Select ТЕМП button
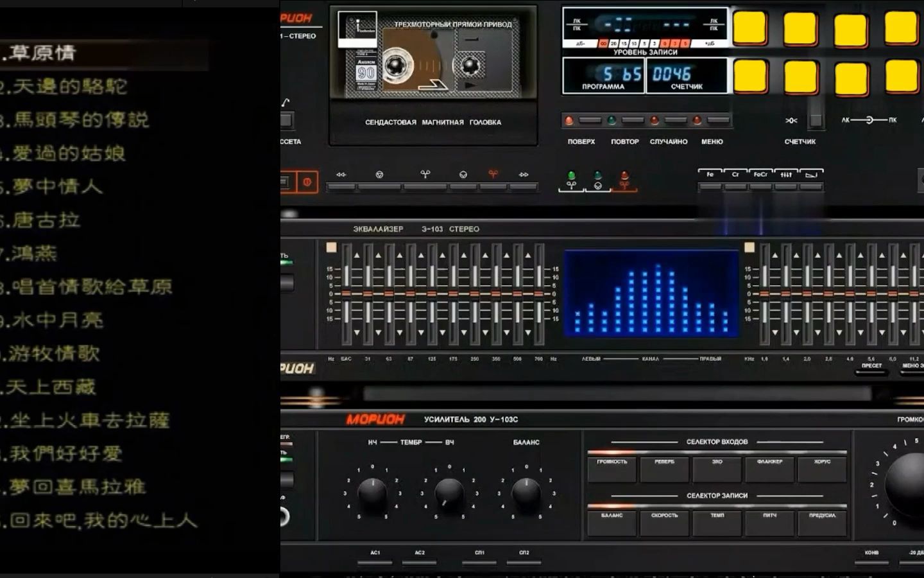Image resolution: width=924 pixels, height=578 pixels. (x=717, y=523)
